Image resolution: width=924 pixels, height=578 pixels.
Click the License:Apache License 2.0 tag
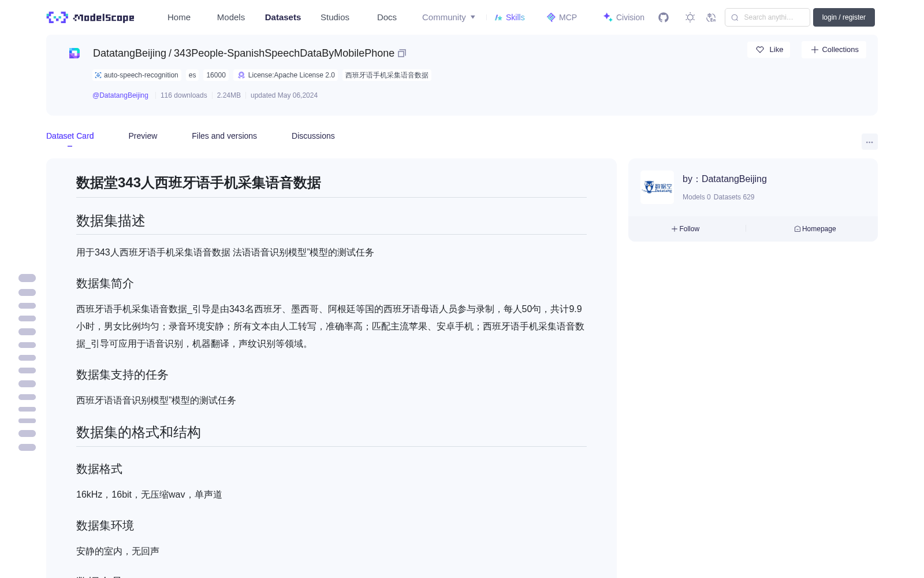pos(286,75)
